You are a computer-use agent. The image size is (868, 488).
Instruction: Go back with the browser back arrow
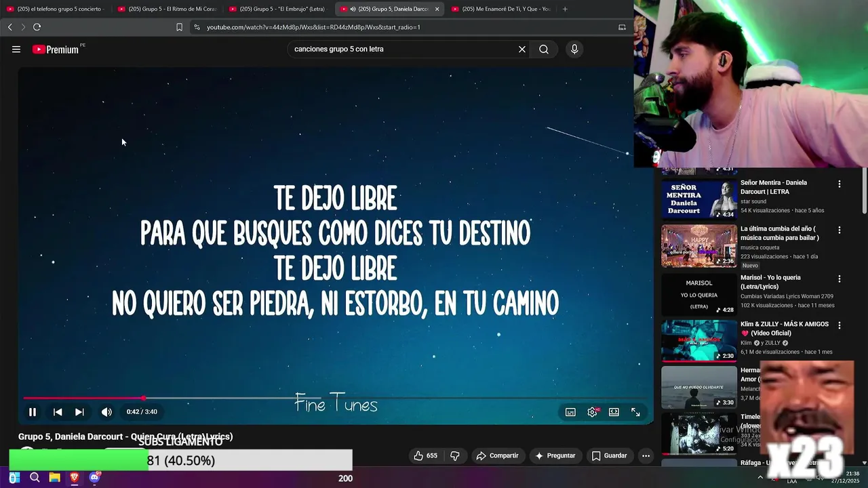tap(9, 27)
